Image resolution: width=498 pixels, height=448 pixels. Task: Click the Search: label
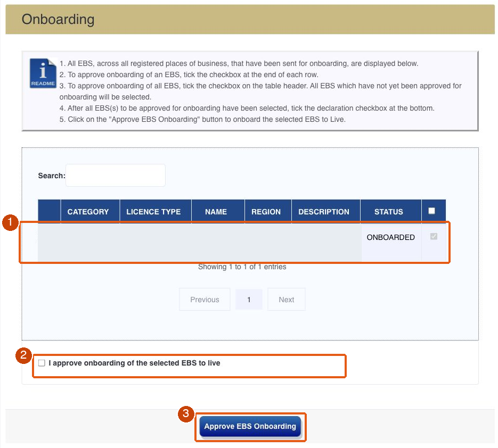52,176
